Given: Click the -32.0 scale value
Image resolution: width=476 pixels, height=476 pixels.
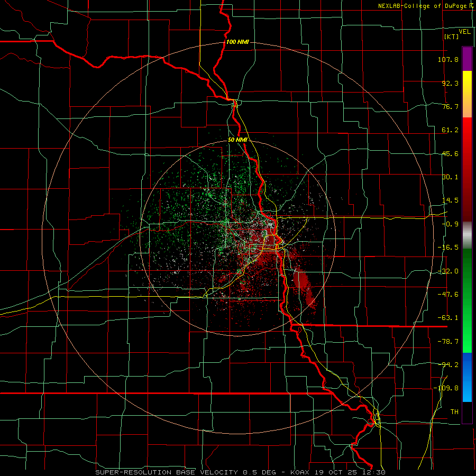Looking at the screenshot, I should tap(448, 271).
